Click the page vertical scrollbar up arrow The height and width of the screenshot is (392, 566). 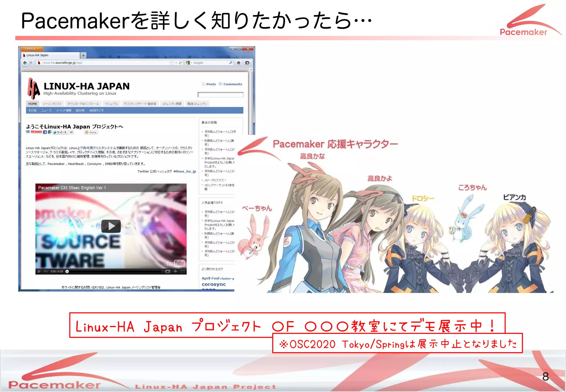pos(251,70)
